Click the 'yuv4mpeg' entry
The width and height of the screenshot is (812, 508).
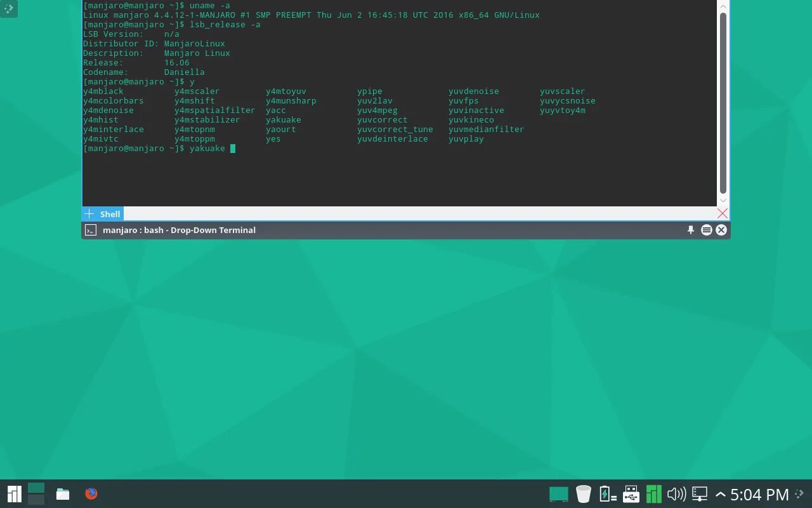pos(377,110)
